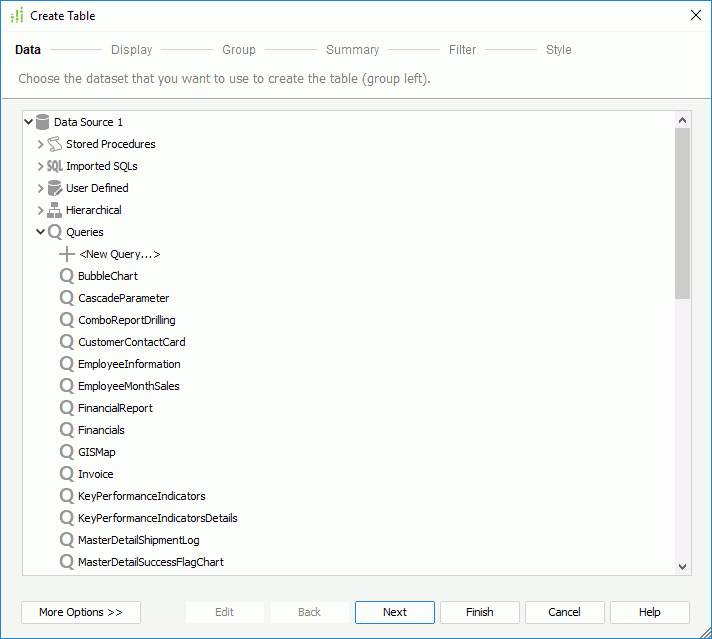
Task: Select the BubbleChart query name
Action: (x=108, y=276)
